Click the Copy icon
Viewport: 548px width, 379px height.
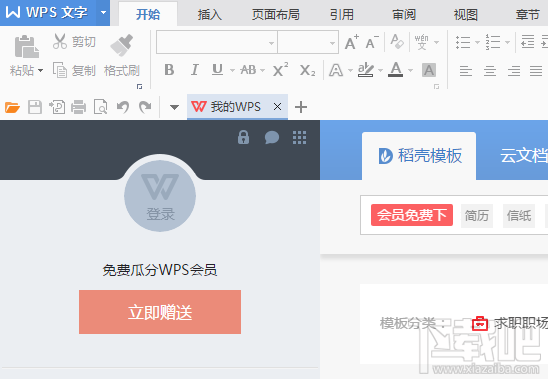click(60, 70)
